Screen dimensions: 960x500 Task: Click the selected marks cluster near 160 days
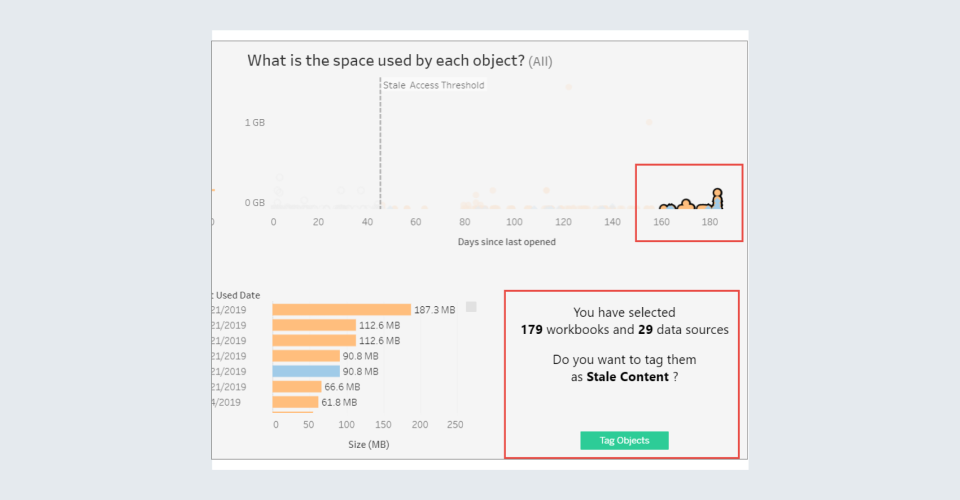(x=664, y=206)
